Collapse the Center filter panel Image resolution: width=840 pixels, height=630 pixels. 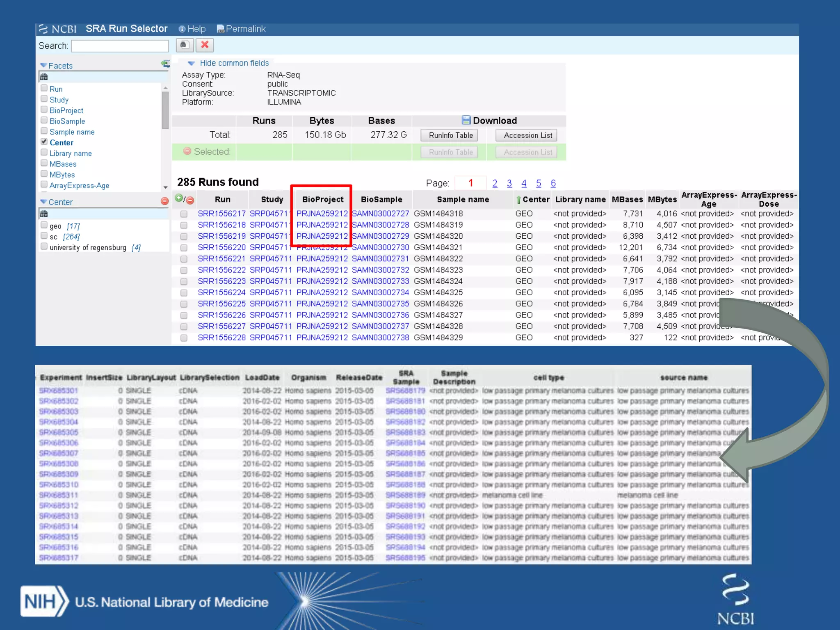(x=43, y=202)
